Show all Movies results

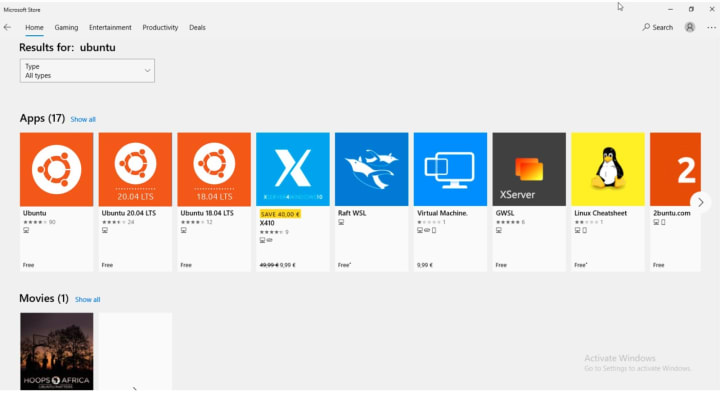[x=88, y=299]
